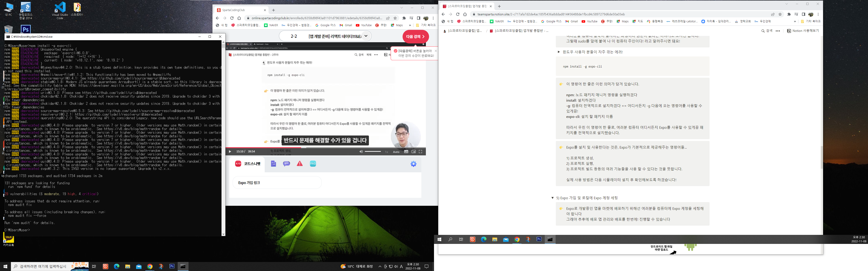
Task: Go home in SpartaCodingClub browser window
Action: [239, 18]
